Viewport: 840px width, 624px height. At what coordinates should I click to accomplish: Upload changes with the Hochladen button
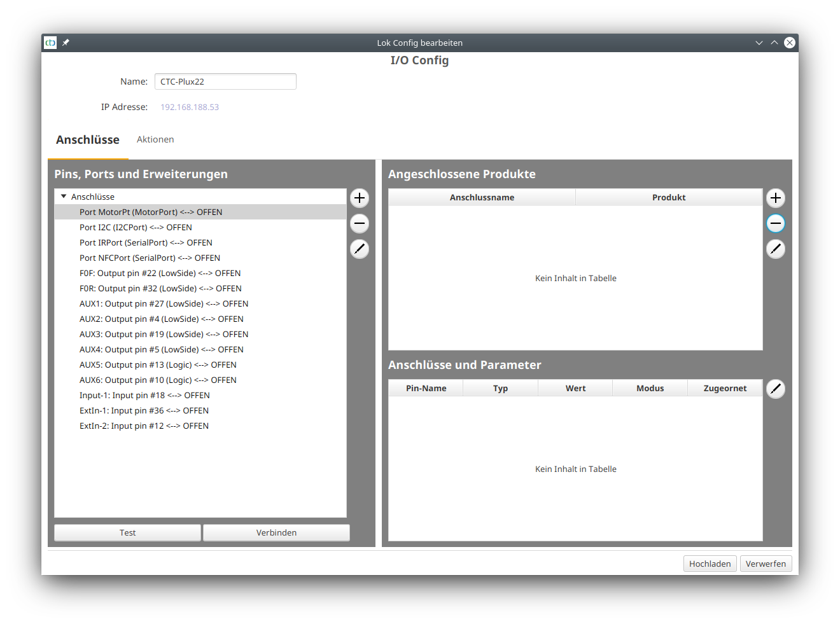tap(710, 564)
